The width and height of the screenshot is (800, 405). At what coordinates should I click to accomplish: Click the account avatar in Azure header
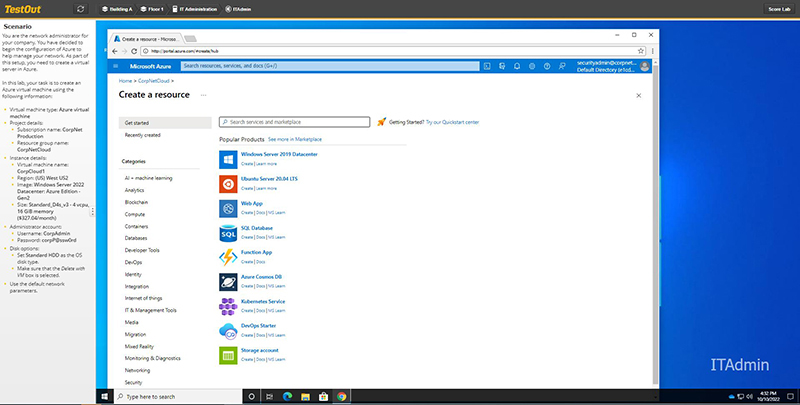tap(644, 66)
